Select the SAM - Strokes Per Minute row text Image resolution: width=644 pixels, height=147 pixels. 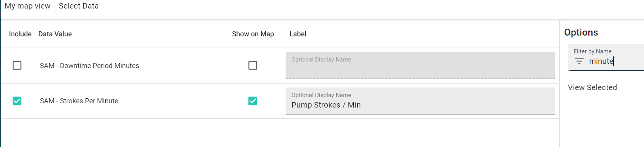click(79, 101)
